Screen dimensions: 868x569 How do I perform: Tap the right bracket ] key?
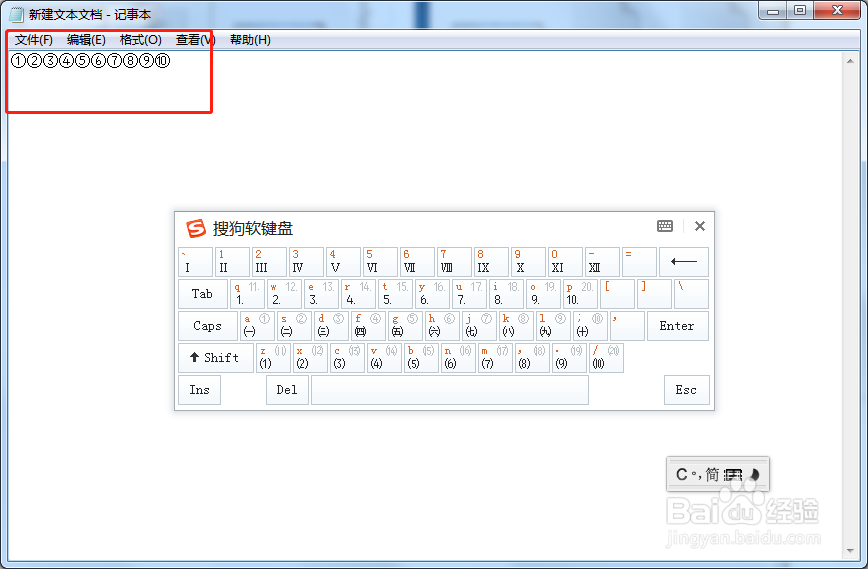click(x=654, y=294)
